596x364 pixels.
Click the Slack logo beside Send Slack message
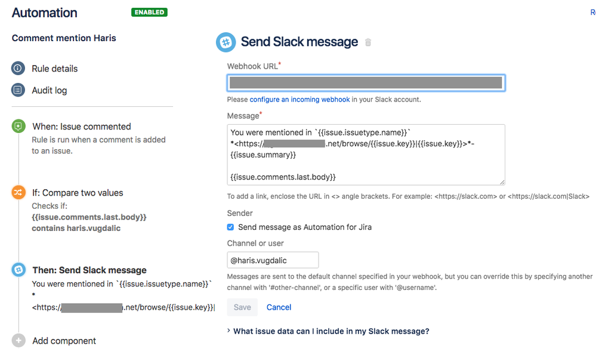[x=226, y=42]
